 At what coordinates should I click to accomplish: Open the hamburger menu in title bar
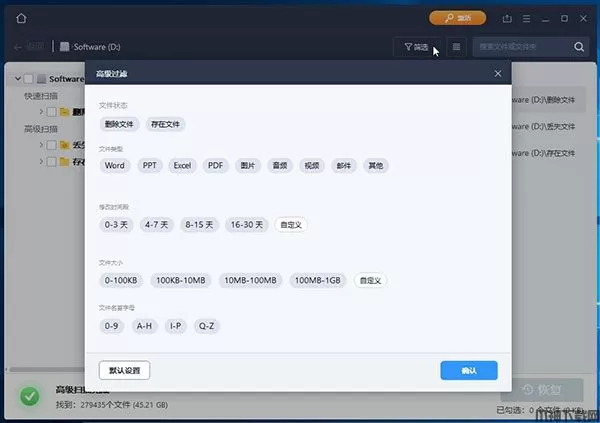click(527, 18)
